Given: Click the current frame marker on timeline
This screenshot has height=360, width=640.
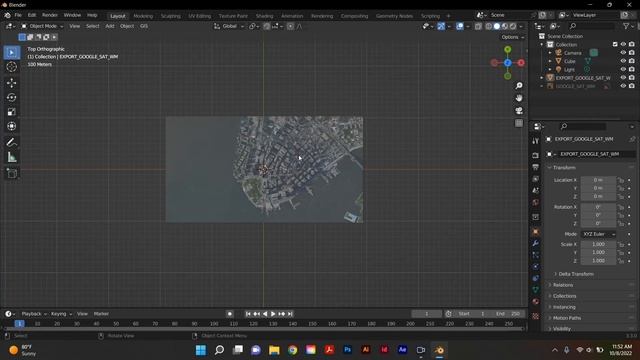Looking at the screenshot, I should pyautogui.click(x=19, y=324).
